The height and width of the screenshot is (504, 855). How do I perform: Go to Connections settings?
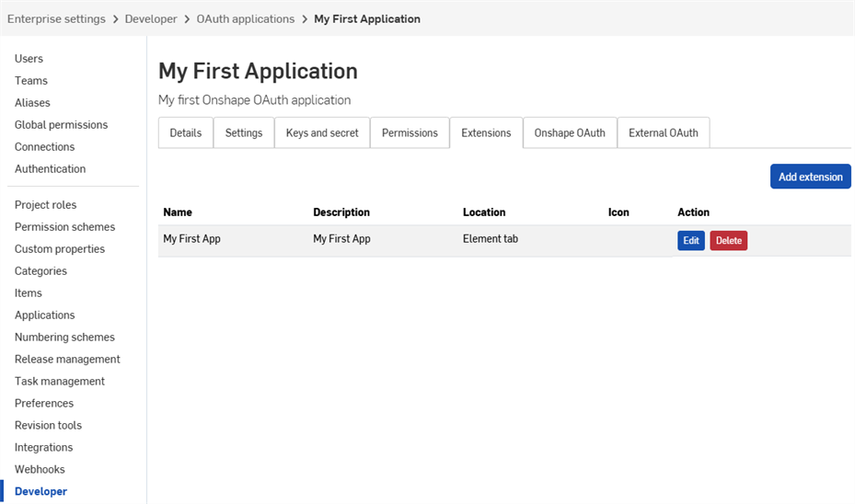(45, 146)
